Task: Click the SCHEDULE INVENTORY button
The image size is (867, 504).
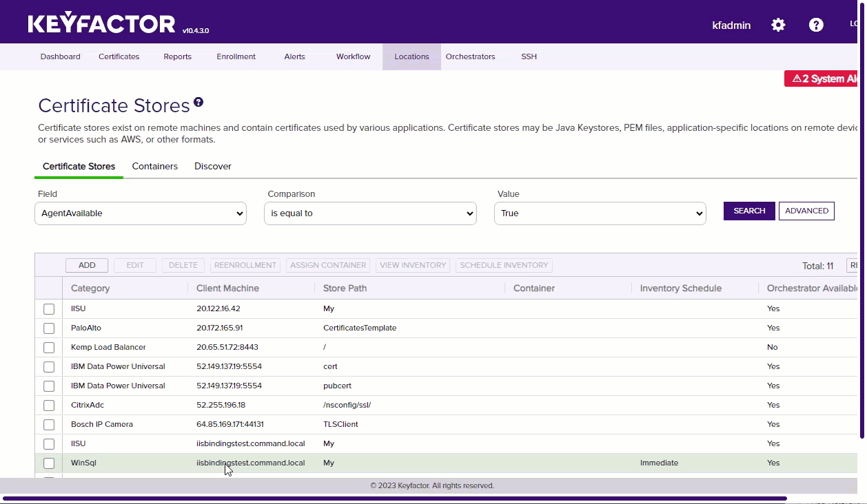Action: coord(504,265)
